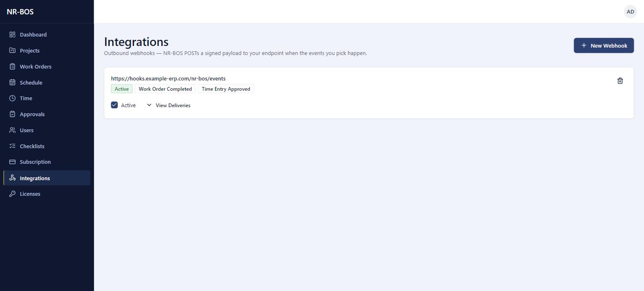
Task: Click the Work Orders clipboard icon
Action: (x=12, y=66)
